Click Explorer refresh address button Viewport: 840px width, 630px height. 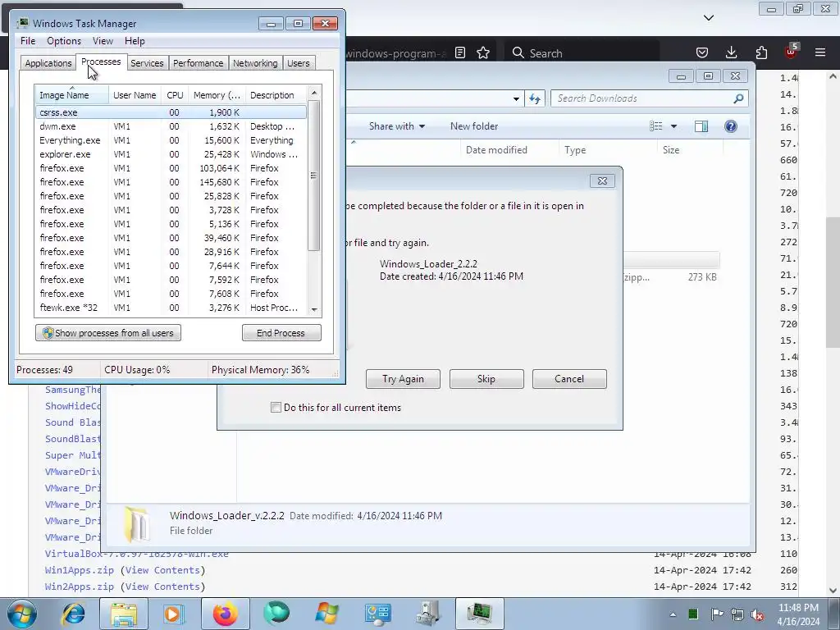(535, 98)
